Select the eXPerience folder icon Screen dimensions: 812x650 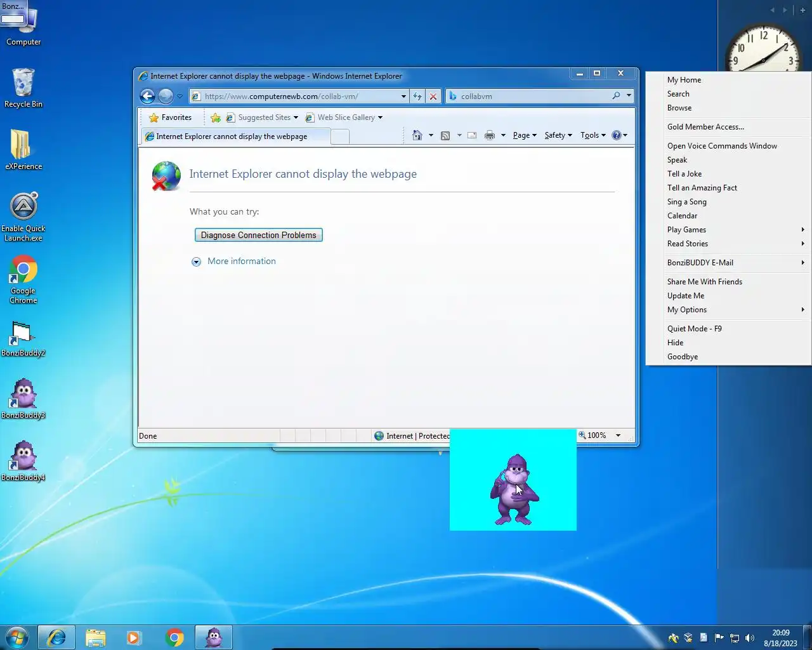point(23,150)
